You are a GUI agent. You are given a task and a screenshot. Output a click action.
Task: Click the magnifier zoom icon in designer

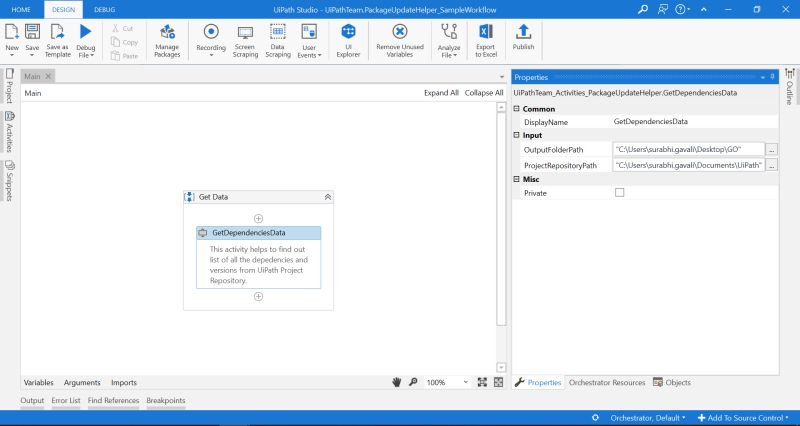pos(413,382)
